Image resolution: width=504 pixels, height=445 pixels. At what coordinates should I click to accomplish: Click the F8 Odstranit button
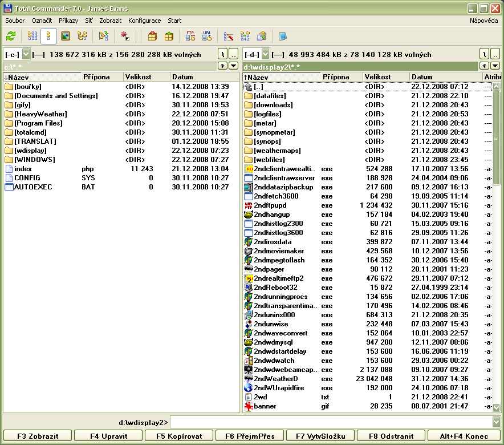click(391, 436)
